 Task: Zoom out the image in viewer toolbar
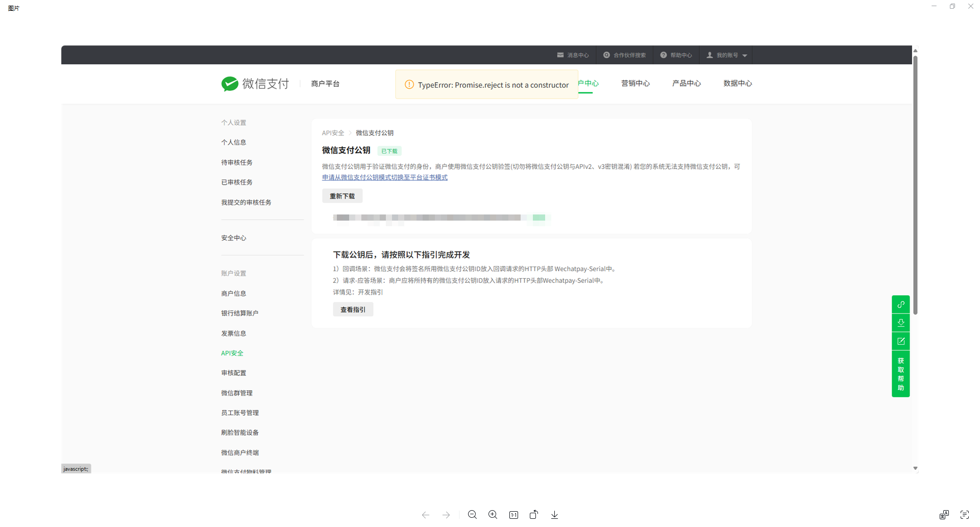pyautogui.click(x=473, y=515)
